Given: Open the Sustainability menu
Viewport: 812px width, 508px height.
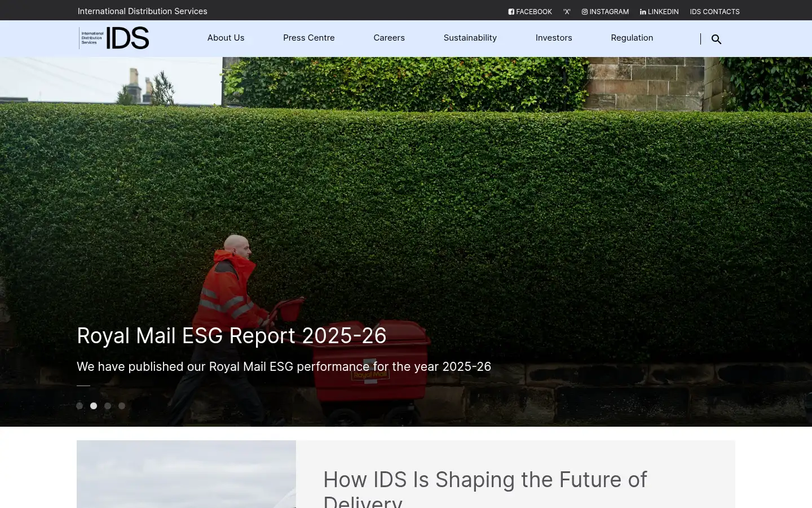Looking at the screenshot, I should pyautogui.click(x=470, y=38).
